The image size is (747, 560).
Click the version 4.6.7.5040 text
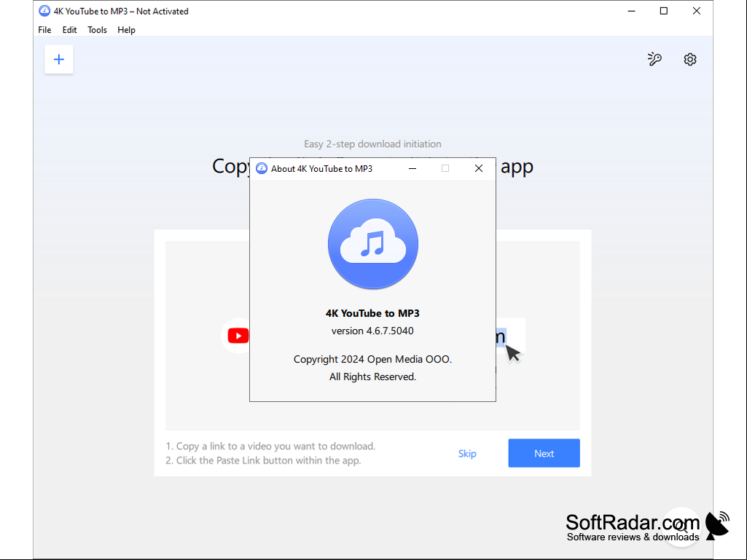click(372, 331)
